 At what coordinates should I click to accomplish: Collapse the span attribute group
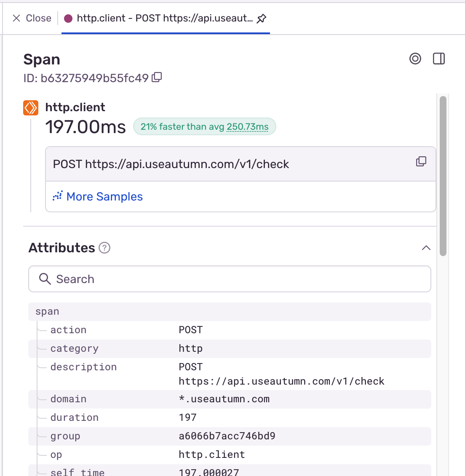(47, 312)
